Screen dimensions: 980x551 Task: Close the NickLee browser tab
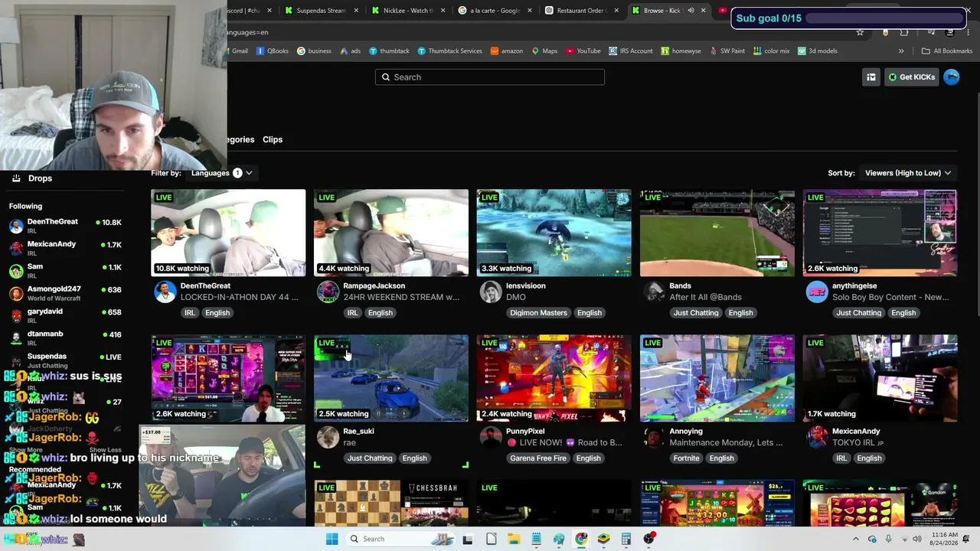pos(443,11)
